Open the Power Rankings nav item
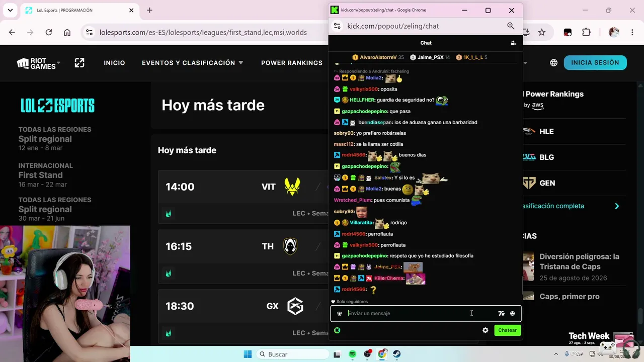The height and width of the screenshot is (362, 644). (292, 63)
